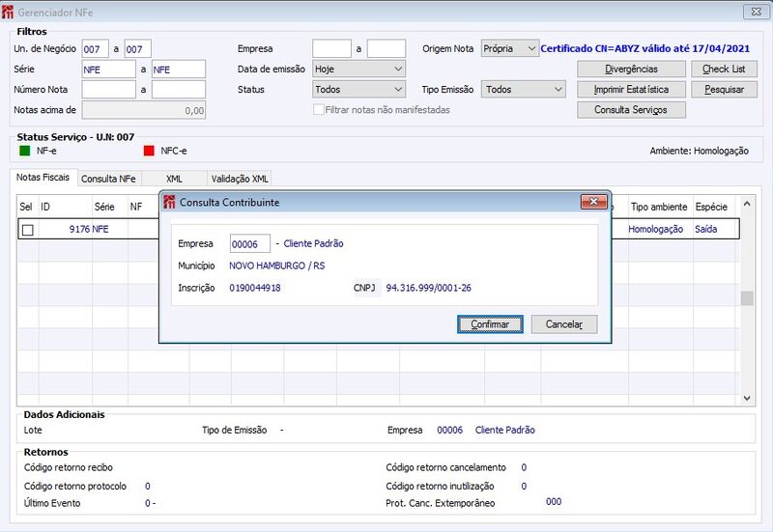The image size is (773, 532).
Task: Click Empresa code 00006 in Dados Adicionais
Action: (x=449, y=430)
